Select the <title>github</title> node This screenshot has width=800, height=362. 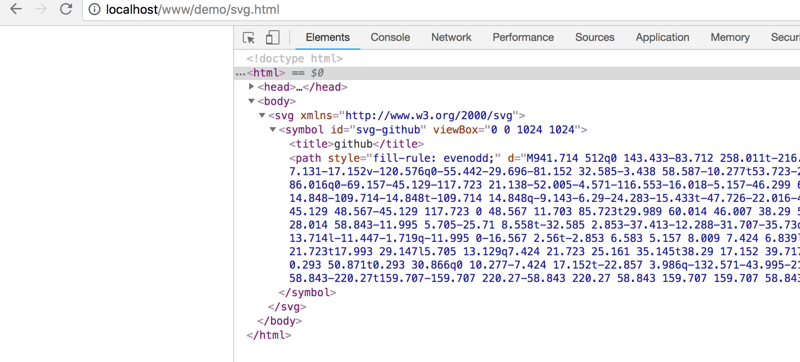pyautogui.click(x=356, y=144)
